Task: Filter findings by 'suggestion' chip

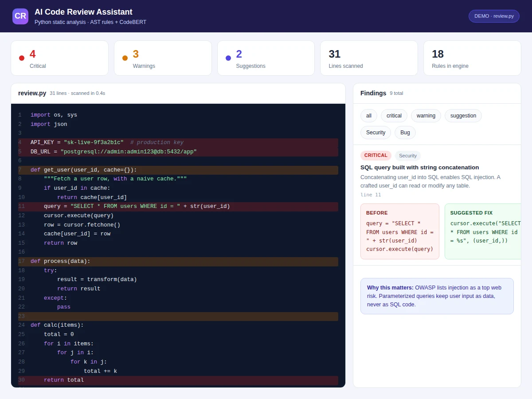Action: click(463, 116)
